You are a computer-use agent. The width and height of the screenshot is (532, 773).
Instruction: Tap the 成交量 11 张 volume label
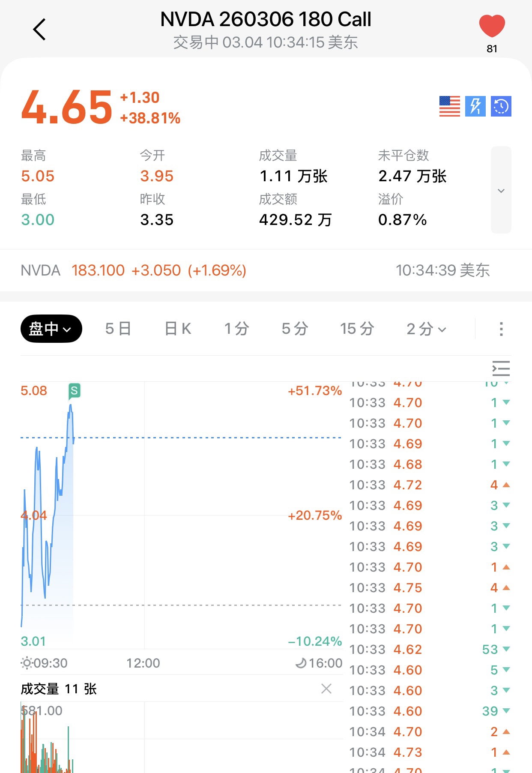coord(59,689)
